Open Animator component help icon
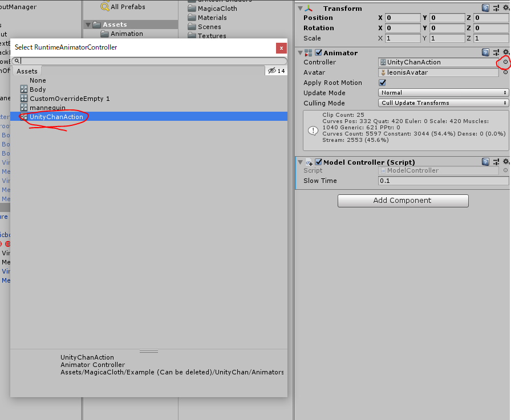This screenshot has height=420, width=511. click(x=485, y=52)
